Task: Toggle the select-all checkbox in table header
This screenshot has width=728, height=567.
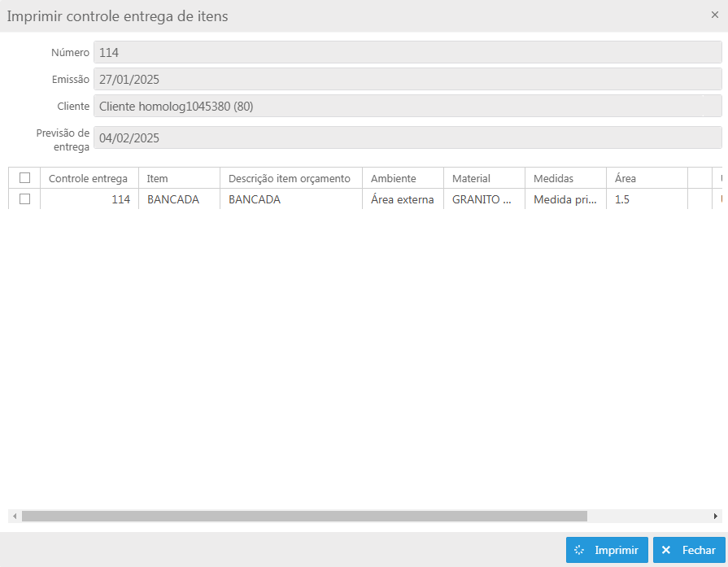Action: (24, 178)
